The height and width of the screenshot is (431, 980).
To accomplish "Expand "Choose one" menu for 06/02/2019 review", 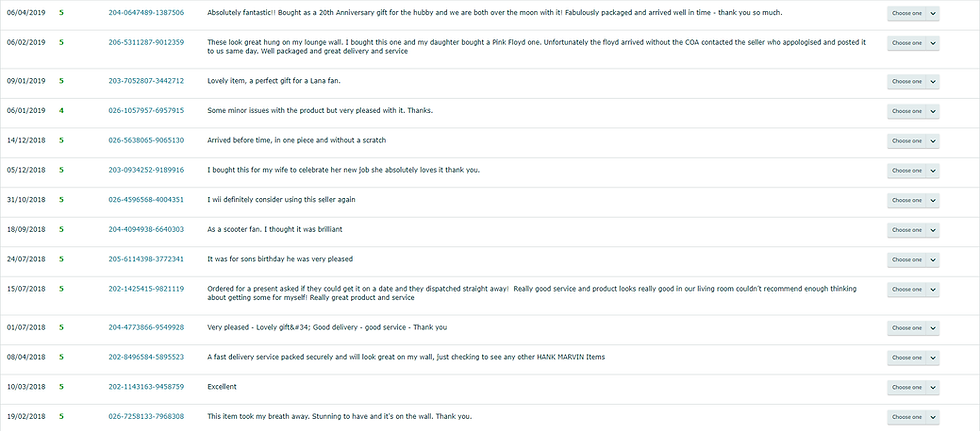I will (x=913, y=43).
